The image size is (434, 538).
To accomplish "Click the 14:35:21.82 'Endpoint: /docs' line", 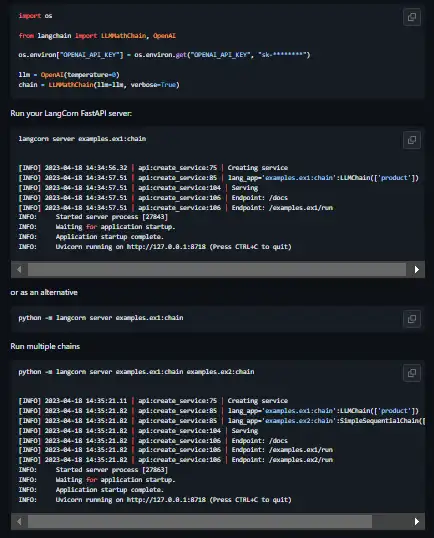I will [153, 441].
